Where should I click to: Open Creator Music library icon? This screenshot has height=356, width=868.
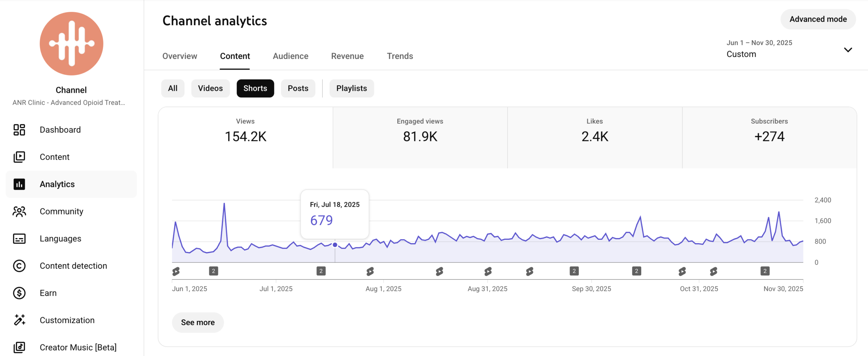point(19,347)
